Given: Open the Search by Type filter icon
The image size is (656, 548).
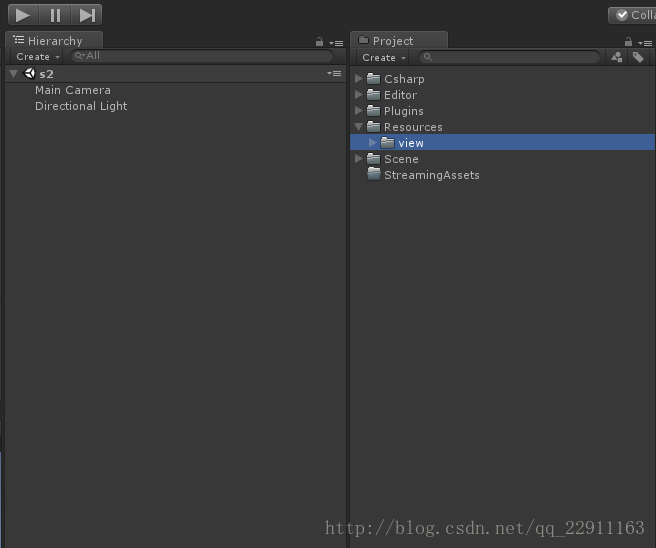Looking at the screenshot, I should pyautogui.click(x=616, y=57).
